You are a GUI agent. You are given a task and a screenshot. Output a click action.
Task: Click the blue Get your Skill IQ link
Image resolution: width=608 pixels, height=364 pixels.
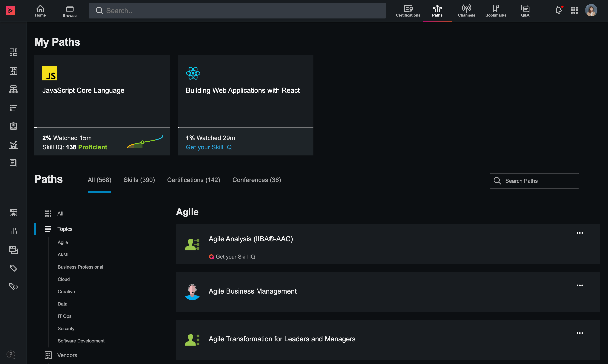(x=209, y=147)
